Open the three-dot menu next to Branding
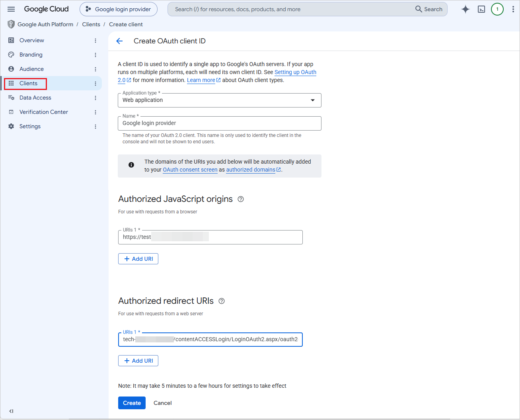Screen dimensions: 520x420 pyautogui.click(x=95, y=55)
